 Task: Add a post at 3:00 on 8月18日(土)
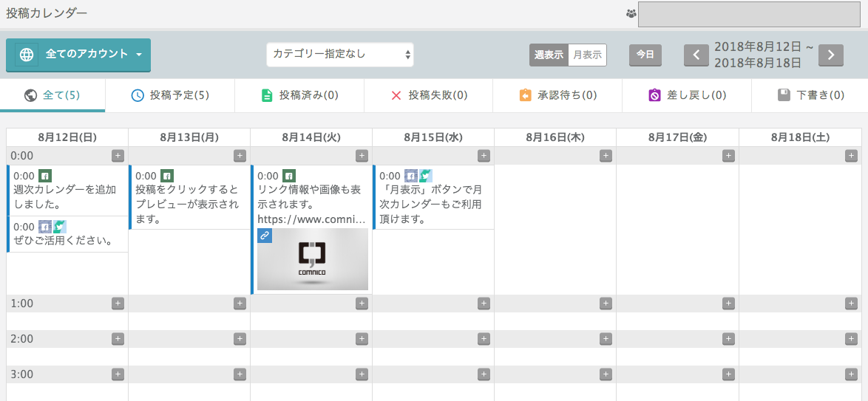852,374
